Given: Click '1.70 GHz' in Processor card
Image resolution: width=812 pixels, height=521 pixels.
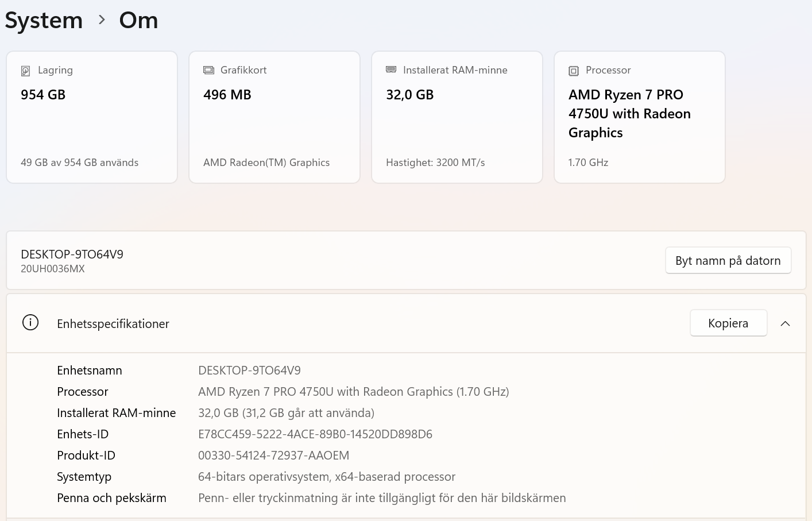Looking at the screenshot, I should 588,163.
